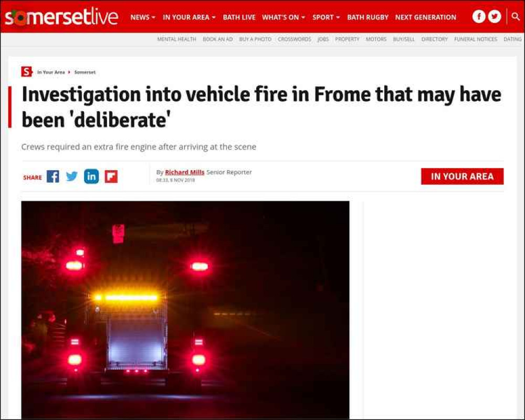Open author Richard Mills link
525x420 pixels.
click(x=184, y=172)
